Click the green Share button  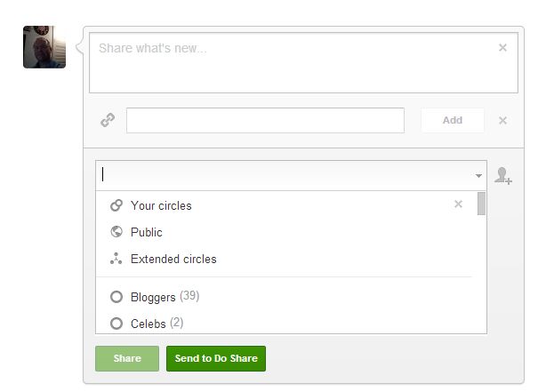pos(127,358)
